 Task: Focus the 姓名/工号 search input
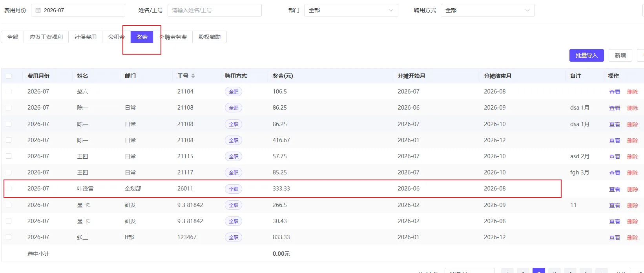click(214, 10)
